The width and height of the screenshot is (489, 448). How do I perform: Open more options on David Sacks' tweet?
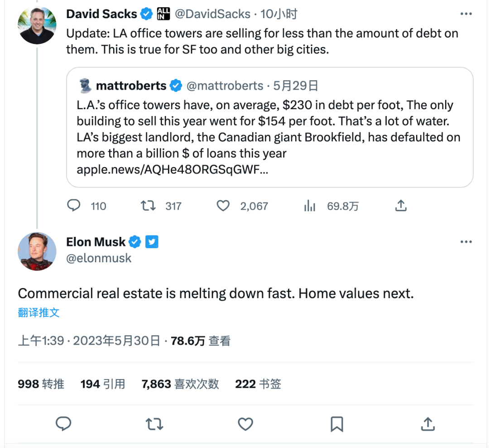466,14
